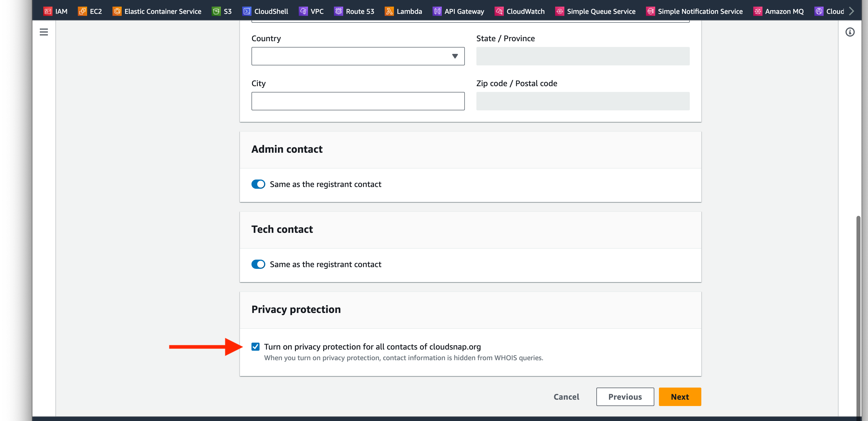Open Simple Queue Service label in favorites
The image size is (868, 421).
(x=601, y=12)
